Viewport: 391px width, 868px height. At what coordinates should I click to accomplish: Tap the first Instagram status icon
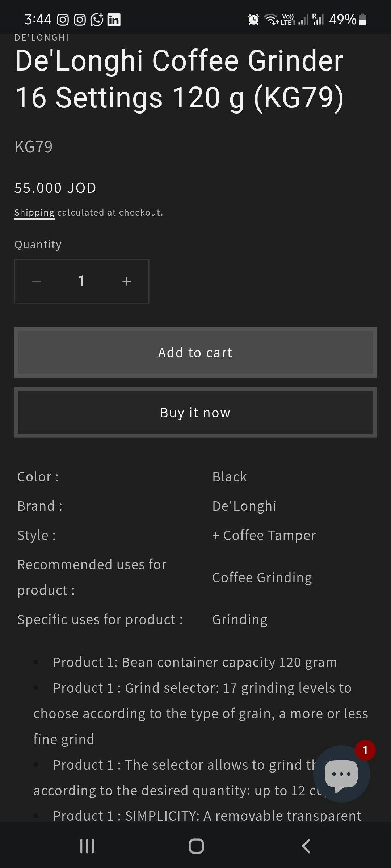63,20
